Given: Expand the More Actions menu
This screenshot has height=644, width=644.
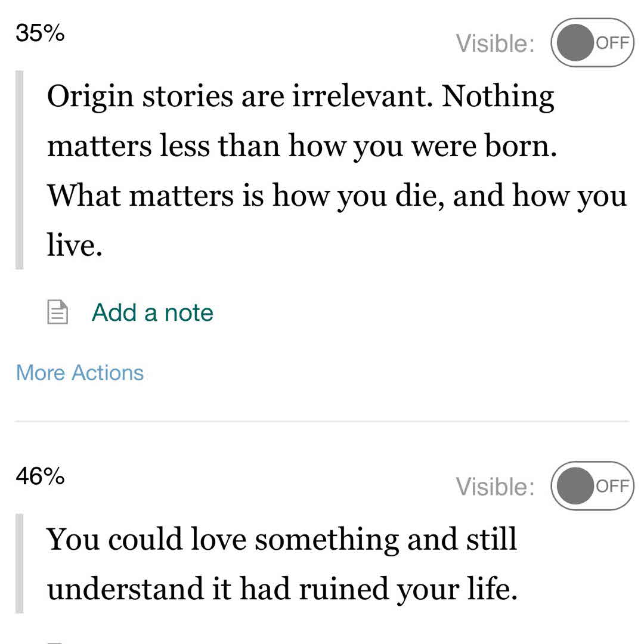Looking at the screenshot, I should click(80, 373).
